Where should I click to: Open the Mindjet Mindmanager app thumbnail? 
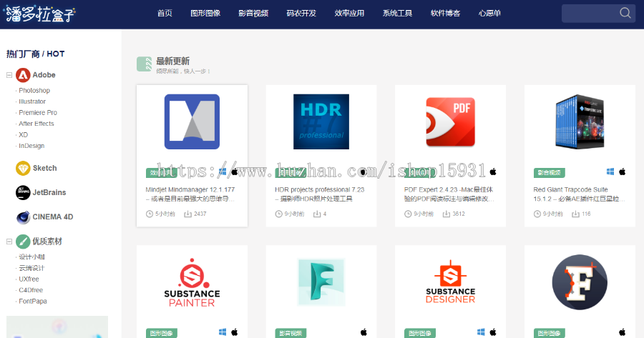pos(192,121)
